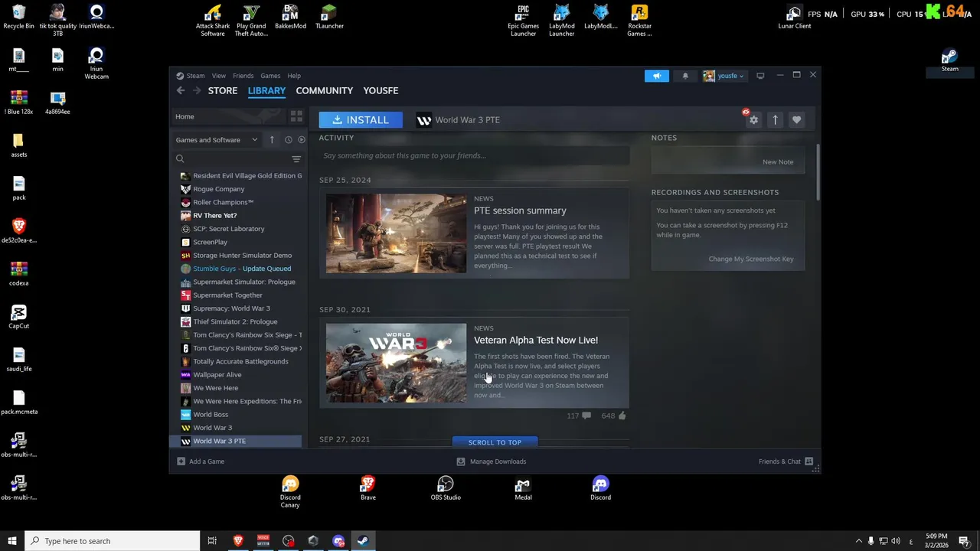Screen dimensions: 980x551
Task: Open Veteran Alpha Test thumbnail image
Action: [x=396, y=364]
